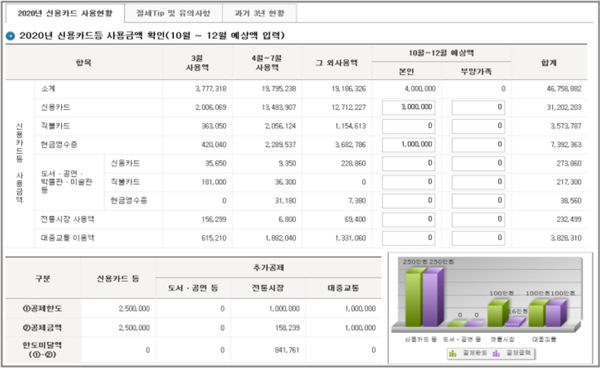Focus the 부양가족 input for 대중교통 이용액
Image resolution: width=600 pixels, height=368 pixels.
pyautogui.click(x=478, y=238)
